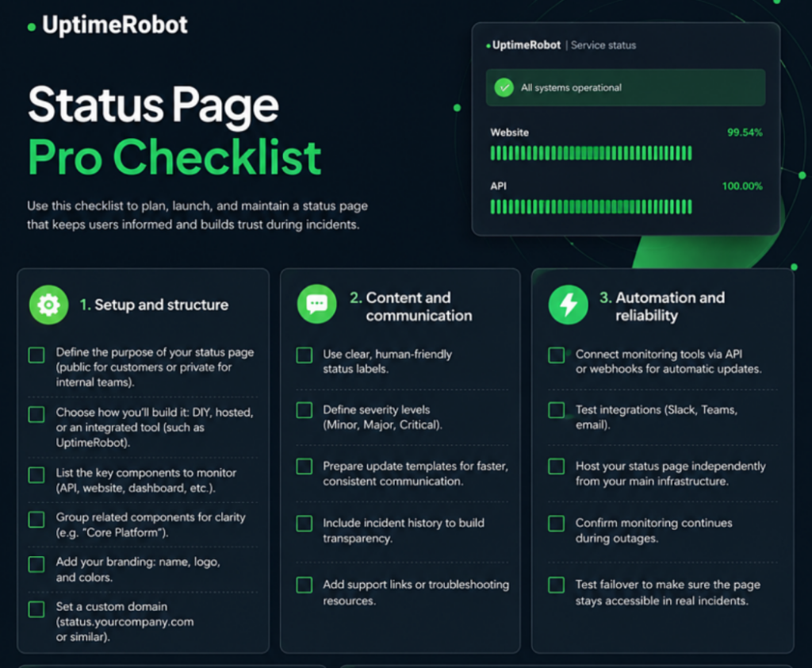The width and height of the screenshot is (812, 668).
Task: Check 'Host your status page independently' box
Action: coord(556,466)
